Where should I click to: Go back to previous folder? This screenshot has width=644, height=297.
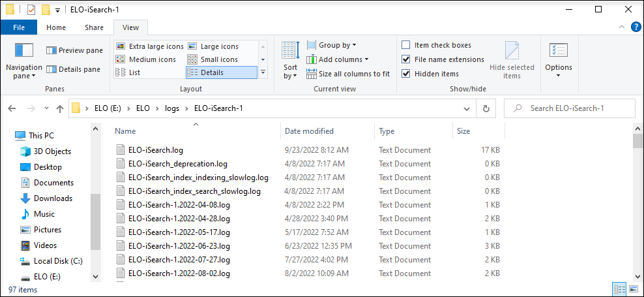12,108
